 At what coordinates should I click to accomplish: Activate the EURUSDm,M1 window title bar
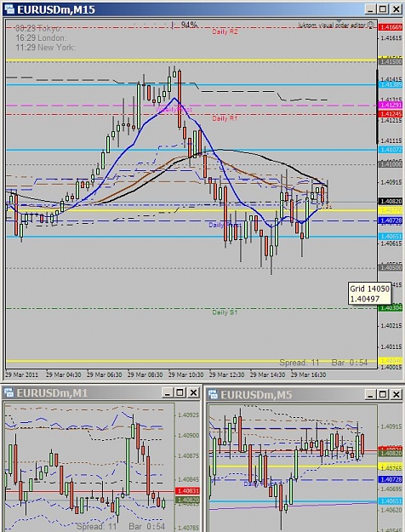[102, 393]
